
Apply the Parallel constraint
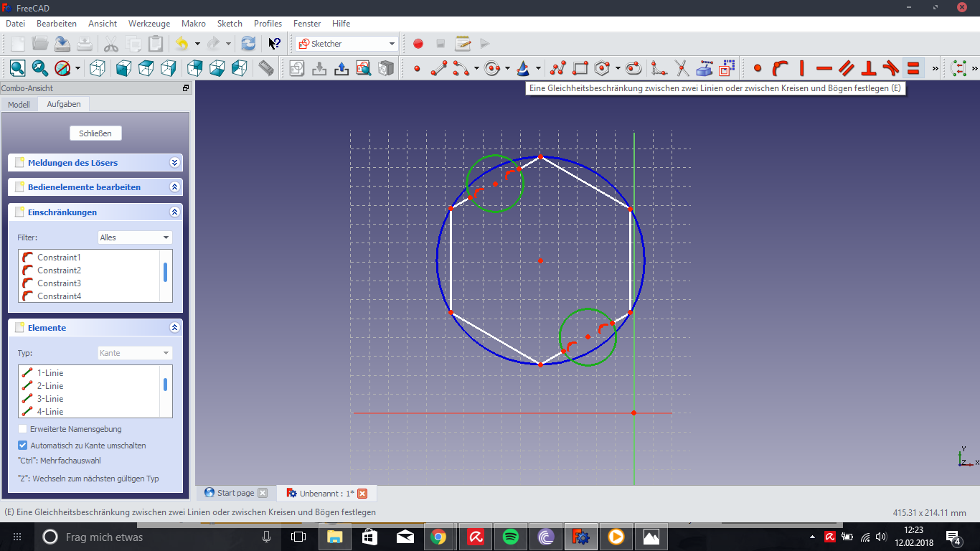847,68
